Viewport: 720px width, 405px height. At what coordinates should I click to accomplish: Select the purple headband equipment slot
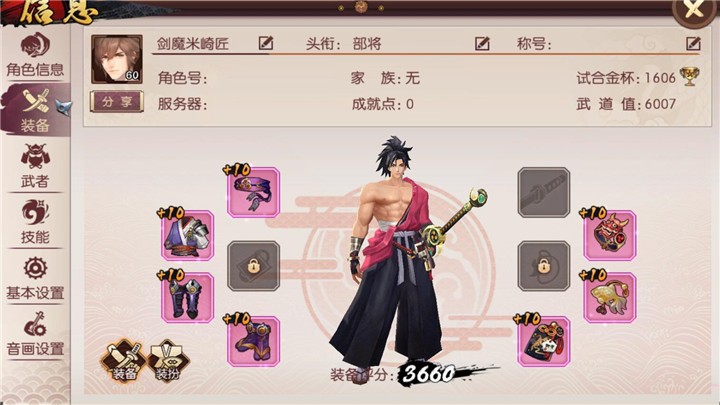[x=253, y=192]
